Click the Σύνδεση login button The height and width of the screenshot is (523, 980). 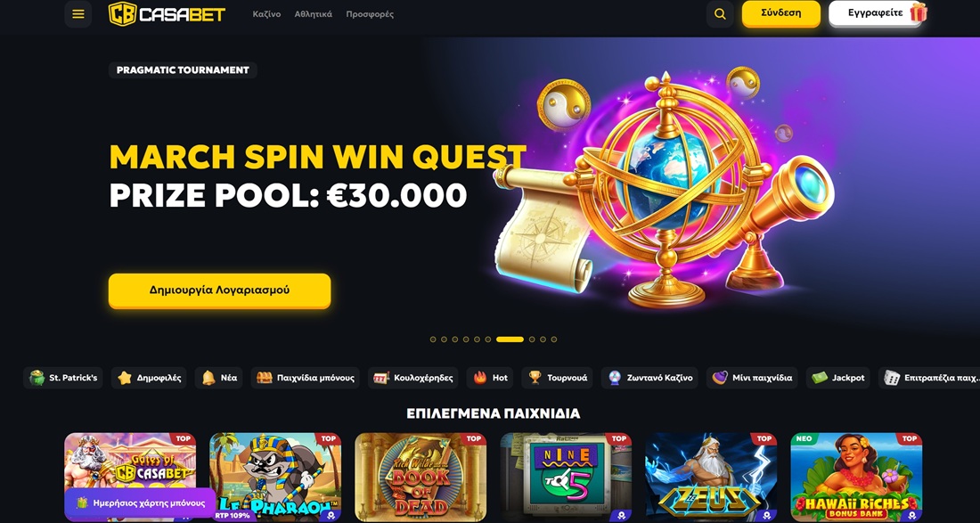coord(781,13)
